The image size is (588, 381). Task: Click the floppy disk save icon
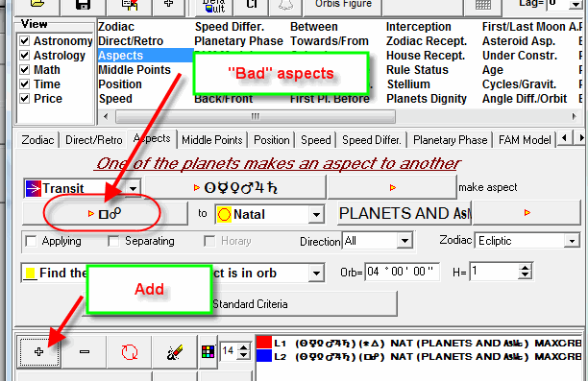[83, 5]
